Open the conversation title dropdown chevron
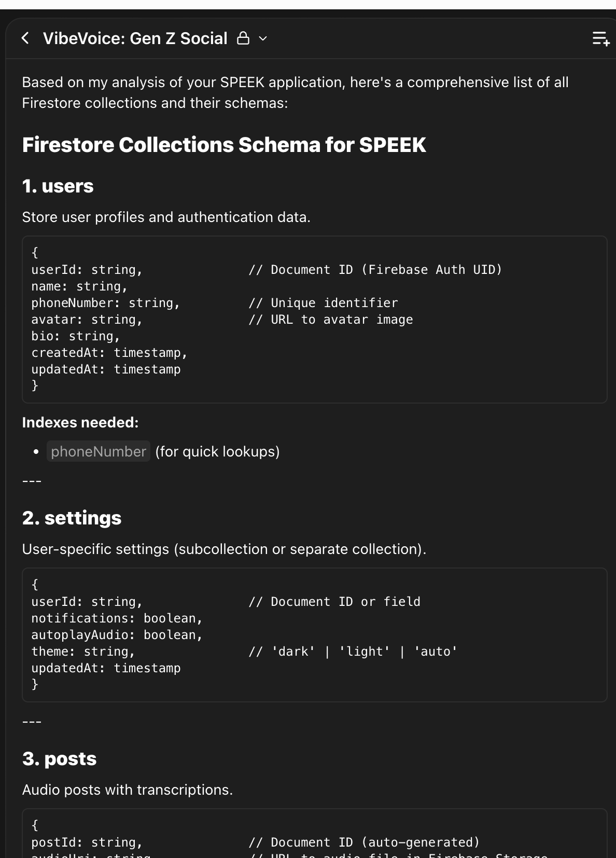616x858 pixels. pos(263,39)
